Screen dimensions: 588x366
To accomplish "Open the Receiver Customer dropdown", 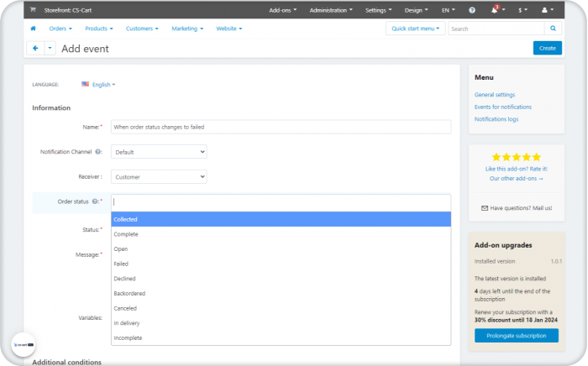I will click(x=159, y=177).
